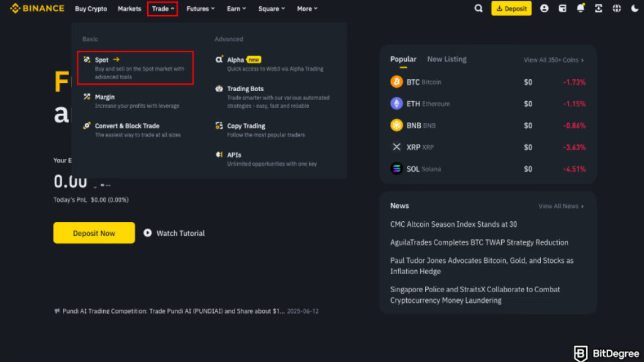The width and height of the screenshot is (644, 362).
Task: Click the announcement megaphone icon
Action: (x=57, y=311)
